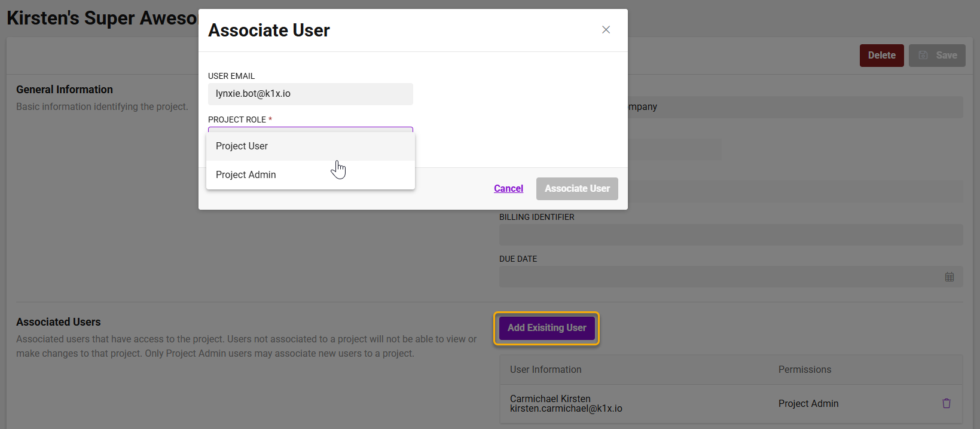The height and width of the screenshot is (429, 980).
Task: Click the red Delete button
Action: click(x=881, y=56)
